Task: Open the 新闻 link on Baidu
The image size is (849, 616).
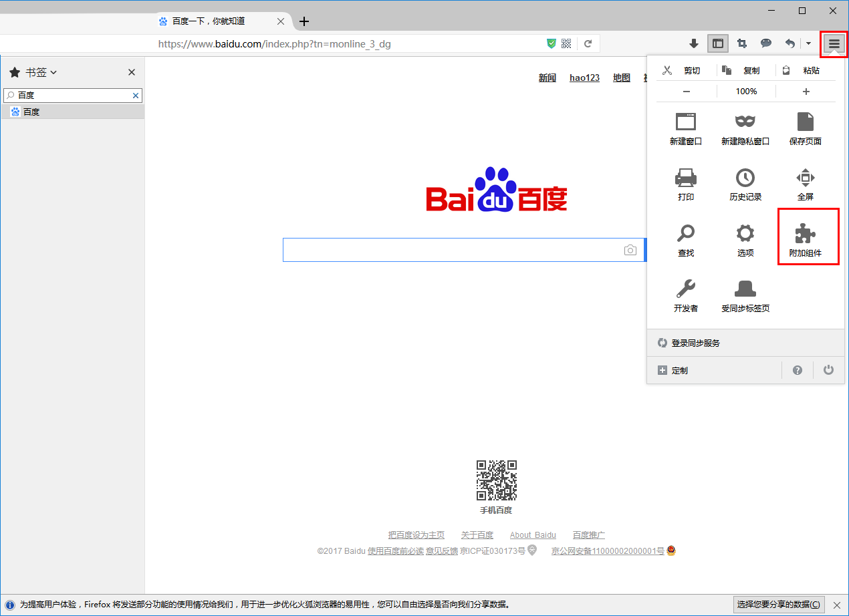Action: click(548, 78)
